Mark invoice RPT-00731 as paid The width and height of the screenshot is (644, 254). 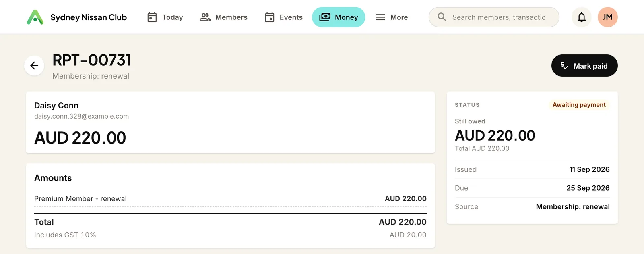(x=584, y=66)
